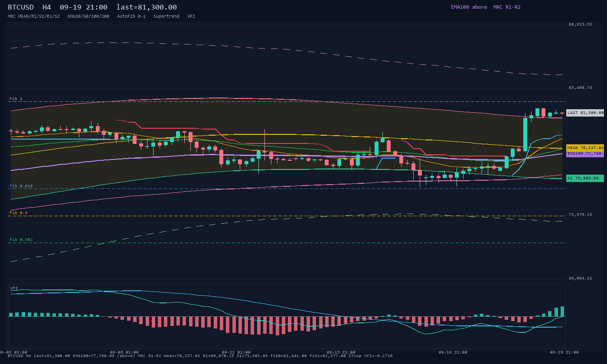Click the EMA100 above status text
The image size is (607, 364).
pyautogui.click(x=469, y=7)
